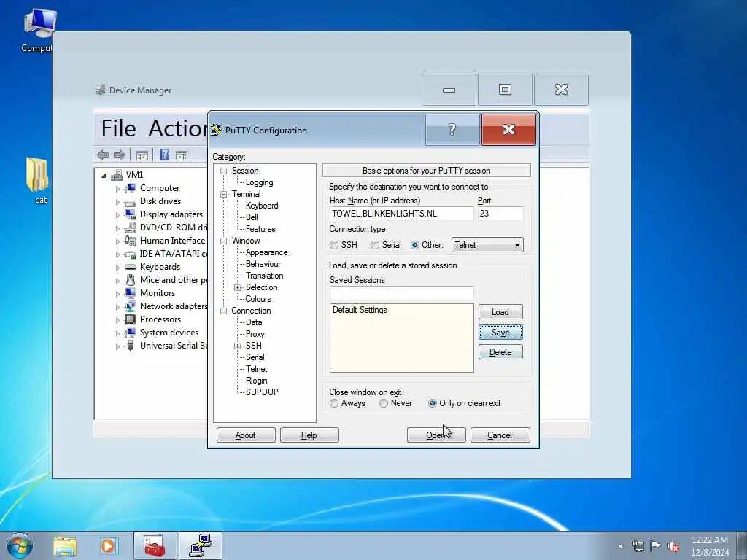Click the PuTTY taskbar button
747x560 pixels.
tap(201, 545)
